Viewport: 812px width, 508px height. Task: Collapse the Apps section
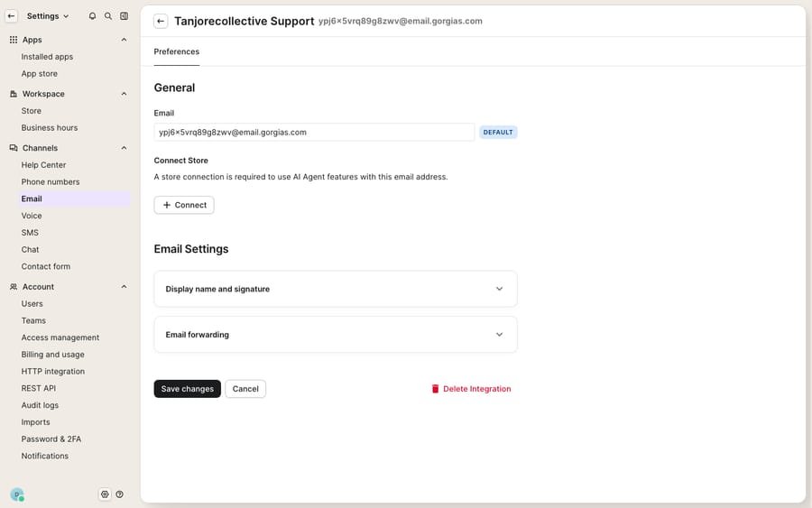pos(124,40)
